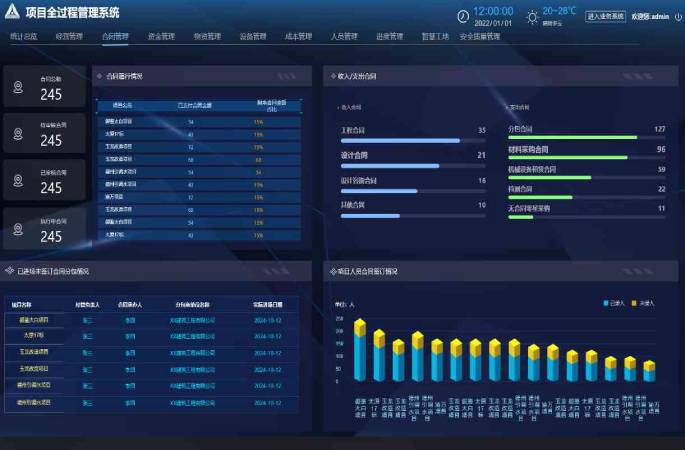
Task: Switch to the 资金管理 tab
Action: tap(160, 36)
